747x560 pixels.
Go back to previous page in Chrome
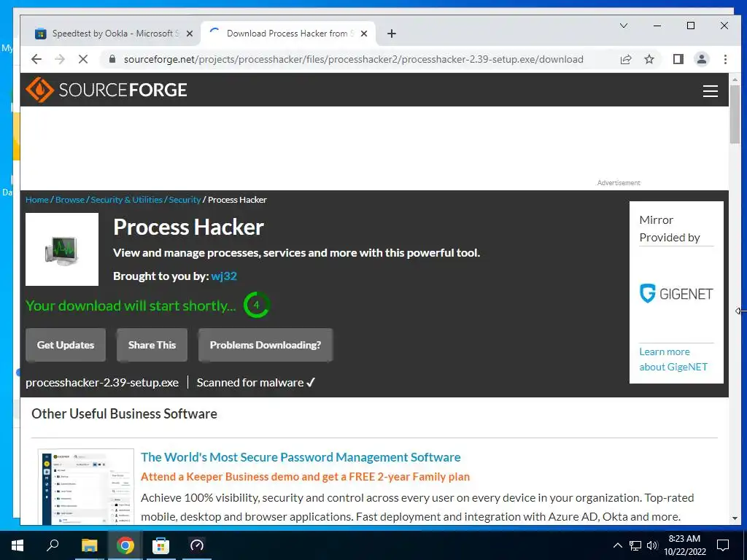tap(36, 59)
